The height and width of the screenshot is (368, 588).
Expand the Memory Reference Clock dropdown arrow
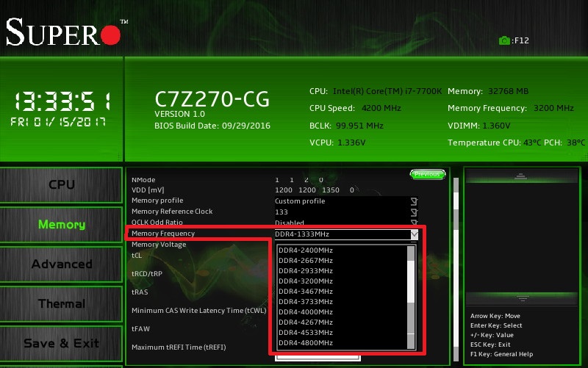[x=414, y=212]
